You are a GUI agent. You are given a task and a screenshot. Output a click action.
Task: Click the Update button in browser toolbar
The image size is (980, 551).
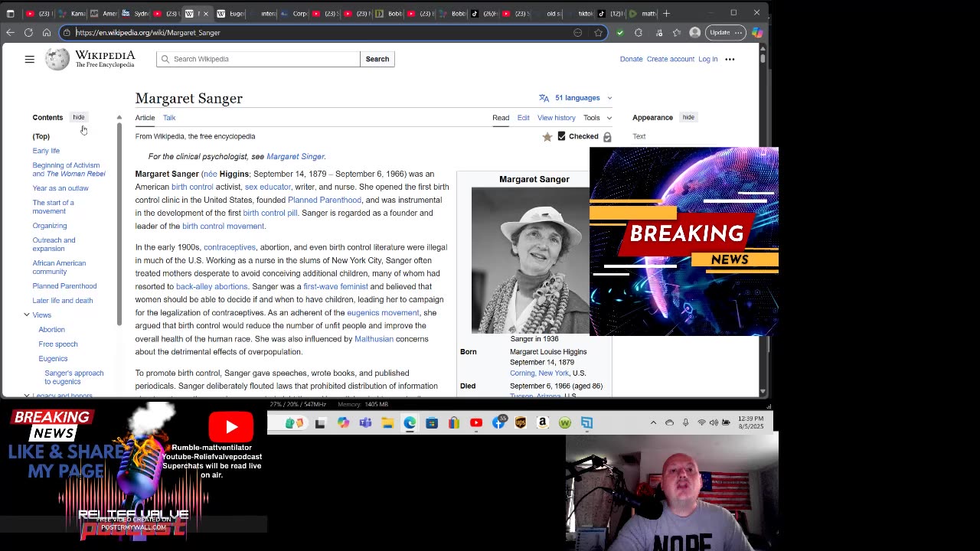(725, 32)
